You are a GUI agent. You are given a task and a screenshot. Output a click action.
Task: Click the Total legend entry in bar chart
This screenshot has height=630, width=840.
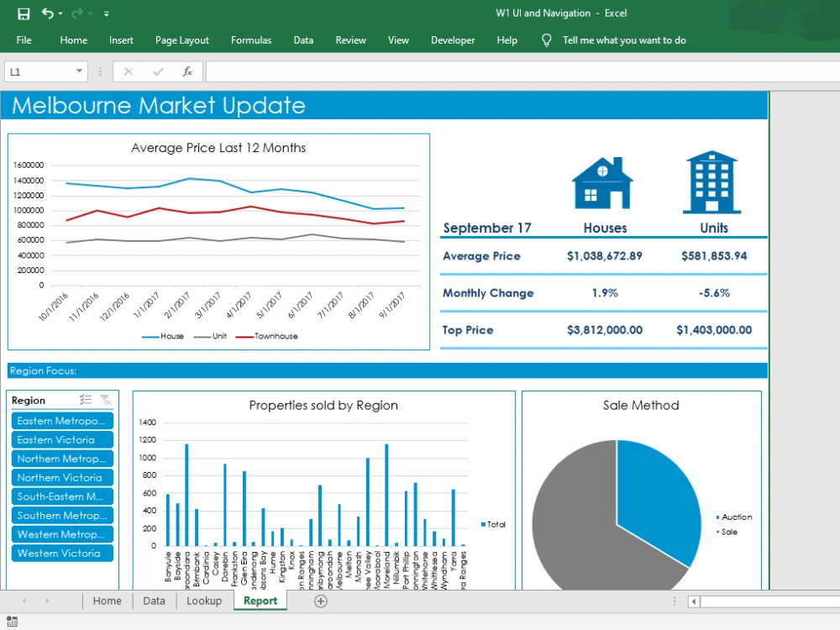493,524
